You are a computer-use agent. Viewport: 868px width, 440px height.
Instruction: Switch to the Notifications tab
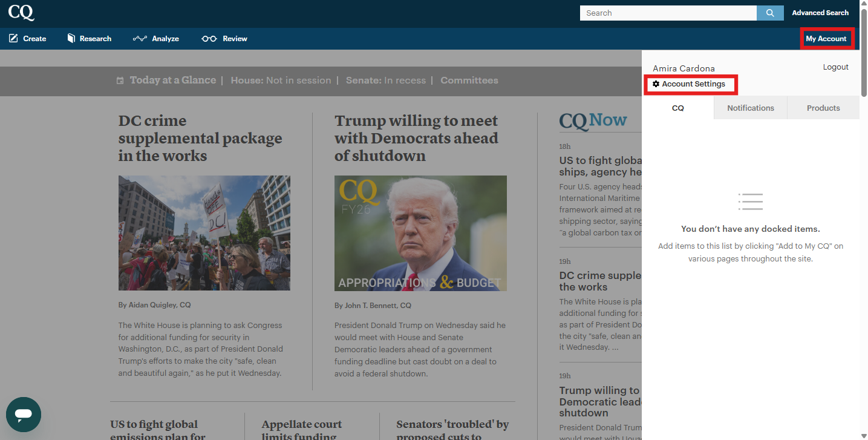pyautogui.click(x=751, y=108)
